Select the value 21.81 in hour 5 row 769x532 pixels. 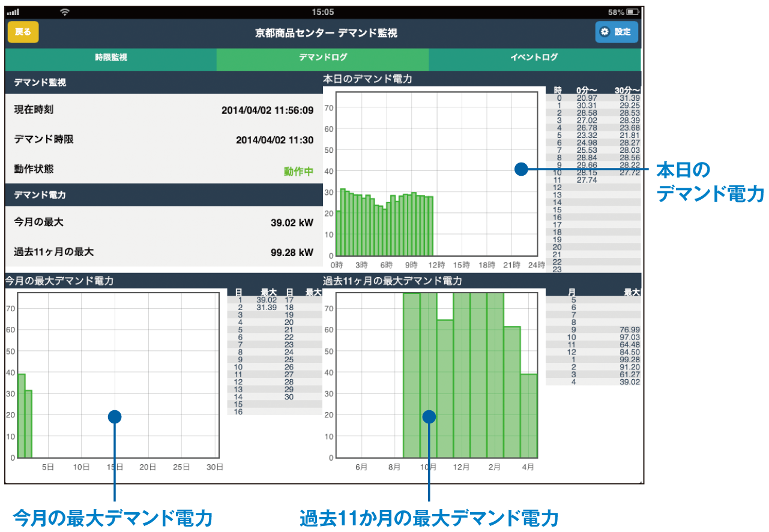pyautogui.click(x=630, y=135)
